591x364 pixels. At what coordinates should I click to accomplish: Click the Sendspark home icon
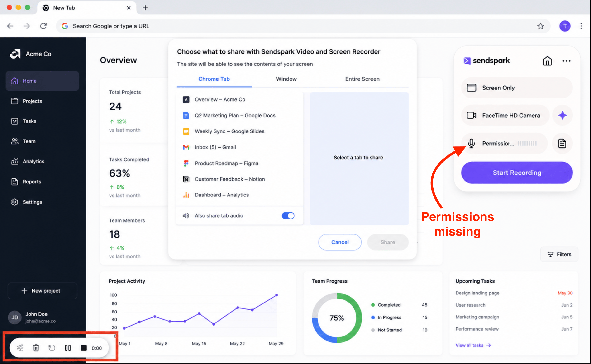[x=547, y=61]
